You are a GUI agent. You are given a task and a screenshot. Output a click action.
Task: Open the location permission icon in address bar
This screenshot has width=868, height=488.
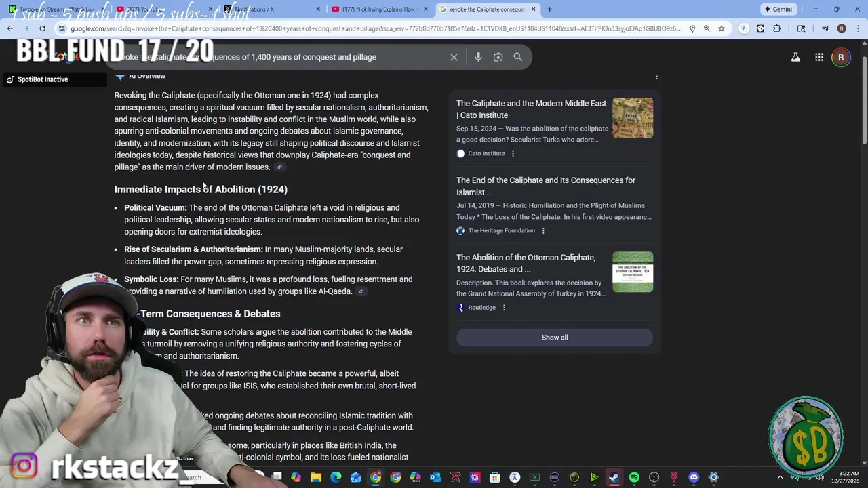click(692, 28)
